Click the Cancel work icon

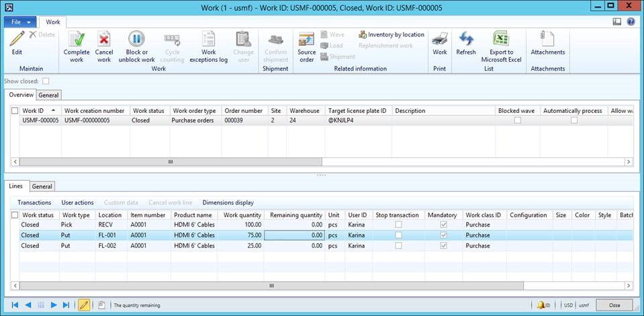click(104, 38)
